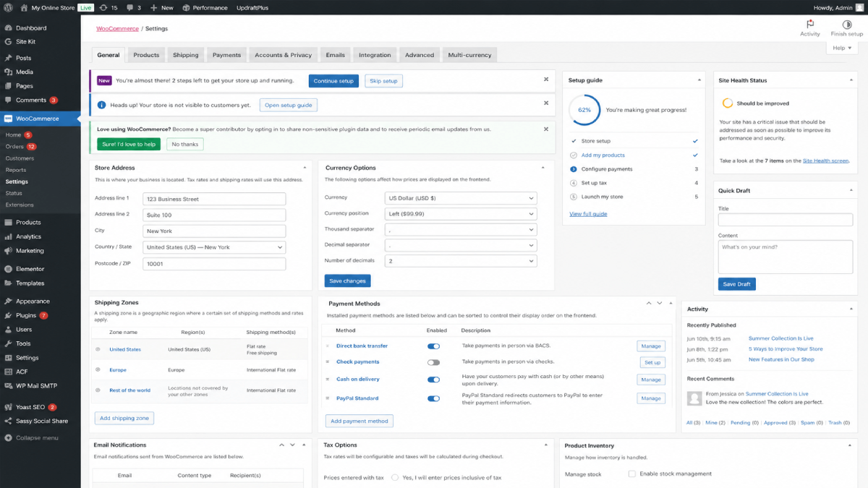Click the Address line 1 field
This screenshot has width=868, height=488.
(214, 199)
